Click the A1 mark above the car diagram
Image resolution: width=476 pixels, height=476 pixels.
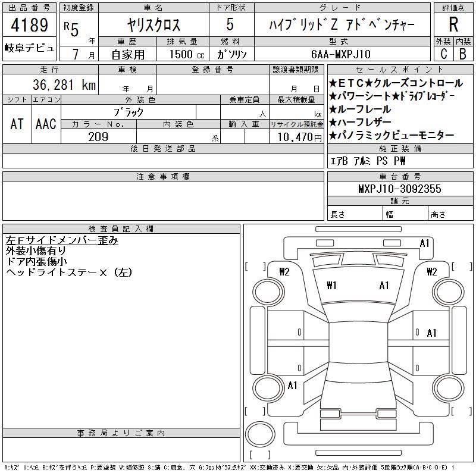425,243
